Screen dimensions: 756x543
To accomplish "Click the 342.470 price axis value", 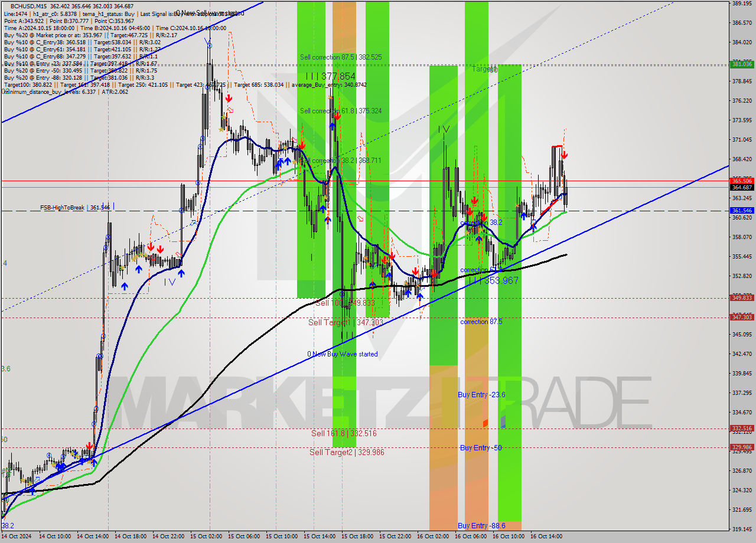I will 742,354.
